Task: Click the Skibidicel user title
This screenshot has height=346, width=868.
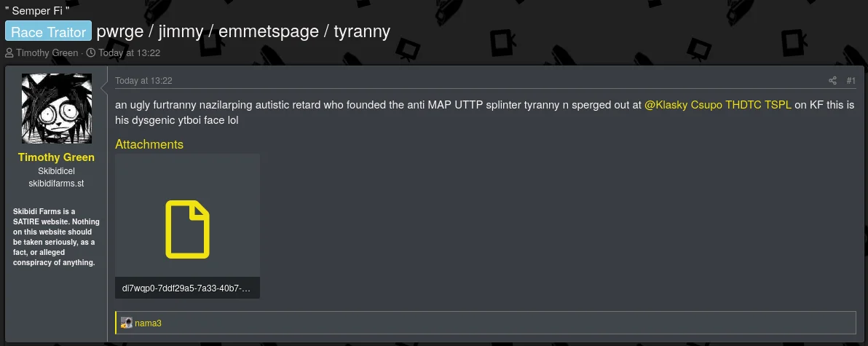Action: pos(56,171)
